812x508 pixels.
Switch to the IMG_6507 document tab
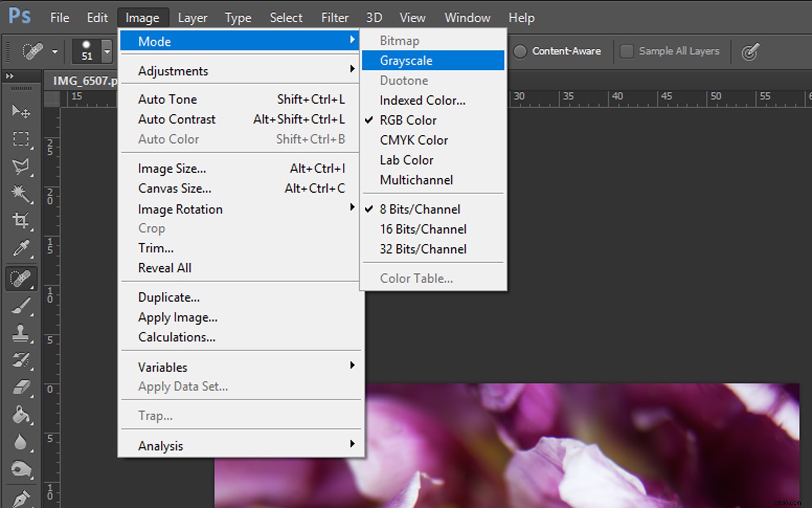(x=84, y=80)
